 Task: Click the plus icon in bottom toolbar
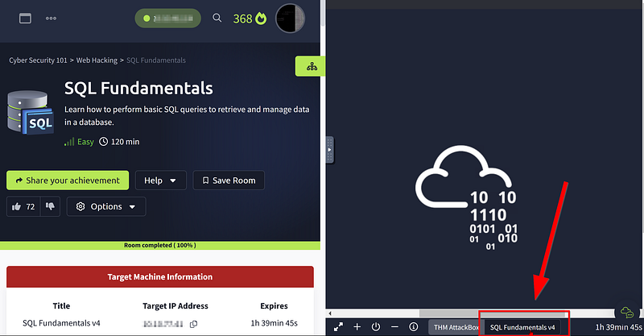pos(357,326)
